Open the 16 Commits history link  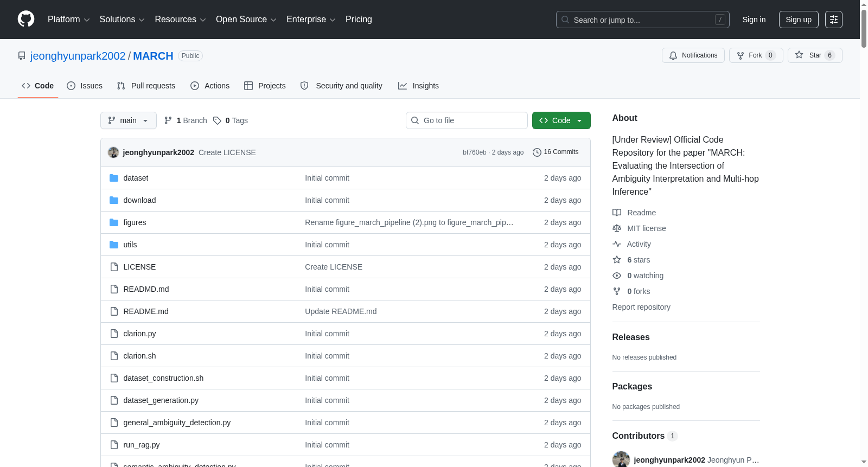pos(556,152)
